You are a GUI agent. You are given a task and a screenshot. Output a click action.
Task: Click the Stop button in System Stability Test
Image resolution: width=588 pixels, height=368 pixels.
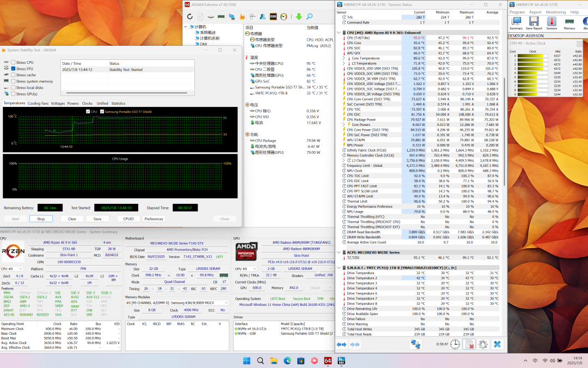[41, 219]
